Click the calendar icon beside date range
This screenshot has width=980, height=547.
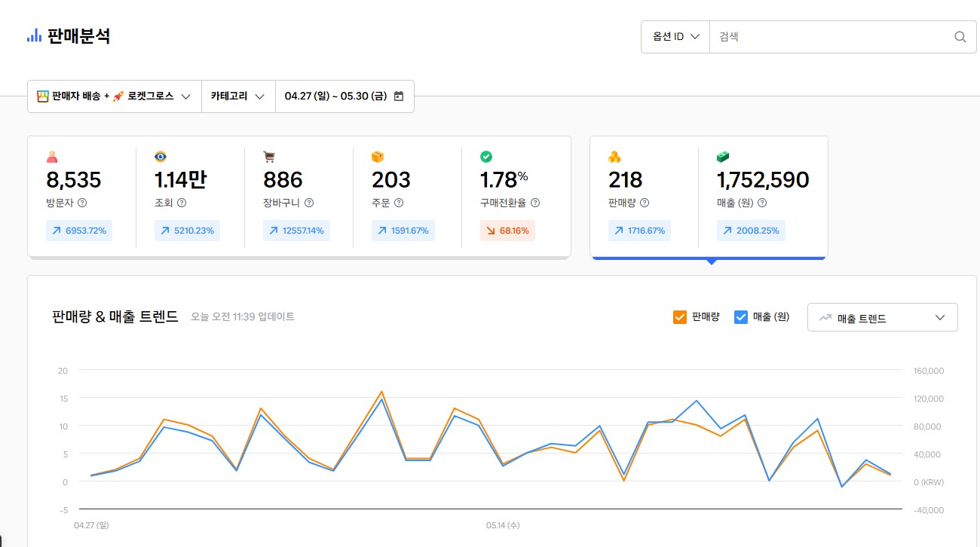coord(399,96)
